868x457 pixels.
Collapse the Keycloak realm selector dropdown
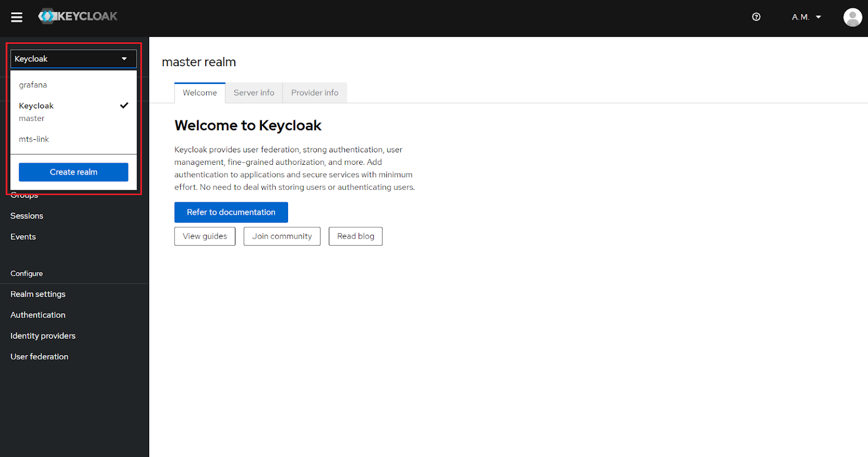pos(73,59)
